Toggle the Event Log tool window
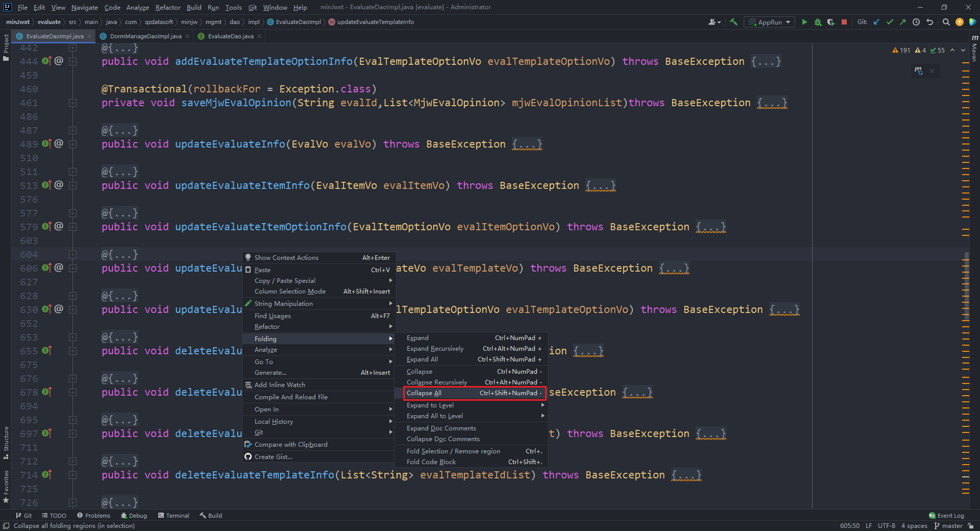 pyautogui.click(x=946, y=516)
